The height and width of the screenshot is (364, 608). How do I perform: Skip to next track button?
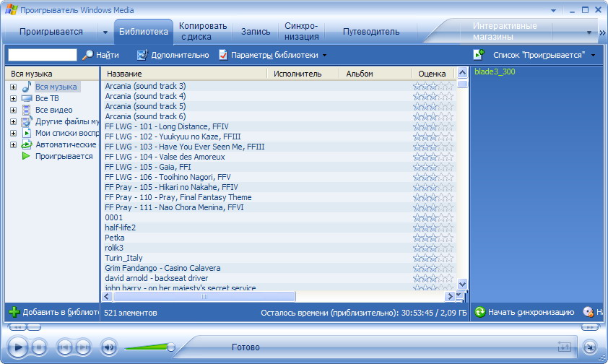point(83,347)
